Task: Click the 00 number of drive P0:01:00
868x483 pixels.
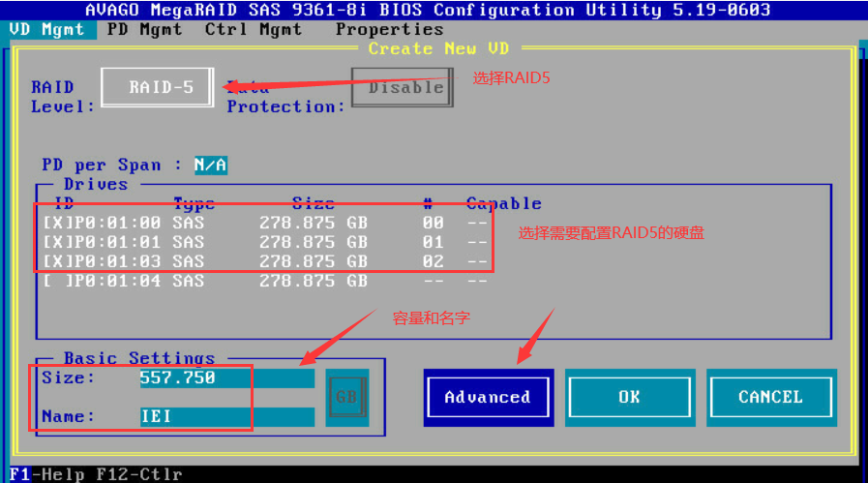Action: point(433,223)
